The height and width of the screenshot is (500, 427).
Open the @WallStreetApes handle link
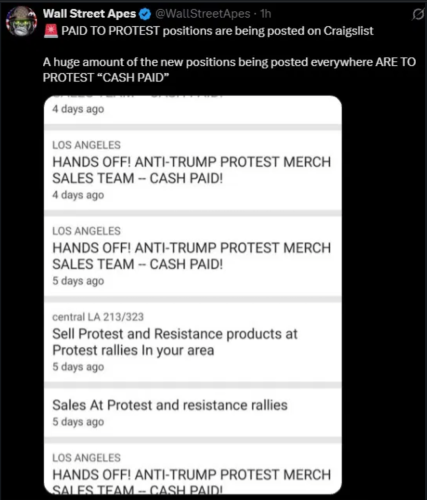[203, 14]
